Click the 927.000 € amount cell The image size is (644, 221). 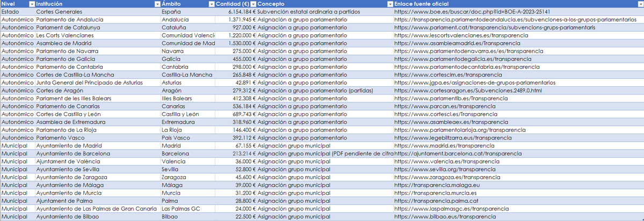click(236, 27)
